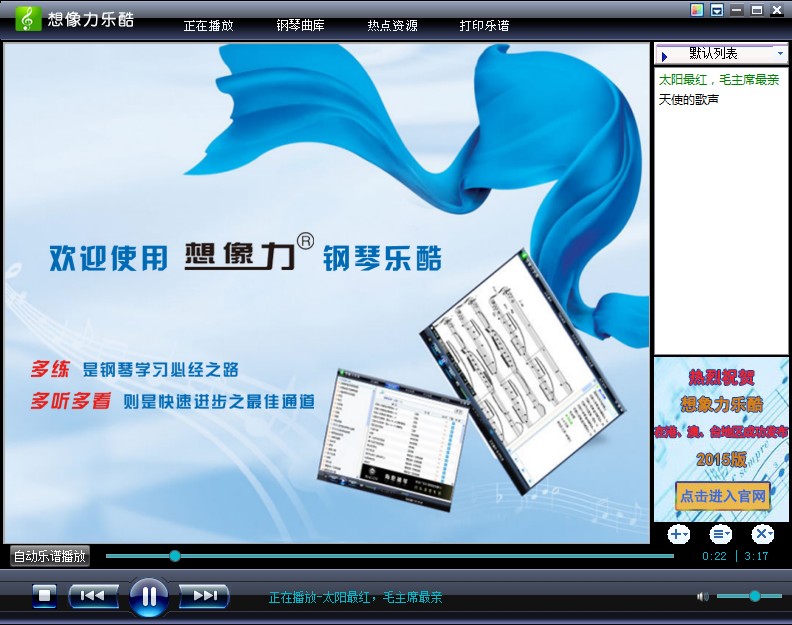The height and width of the screenshot is (625, 792).
Task: Select the song 太阳最红，毛主席最亲
Action: coord(719,79)
